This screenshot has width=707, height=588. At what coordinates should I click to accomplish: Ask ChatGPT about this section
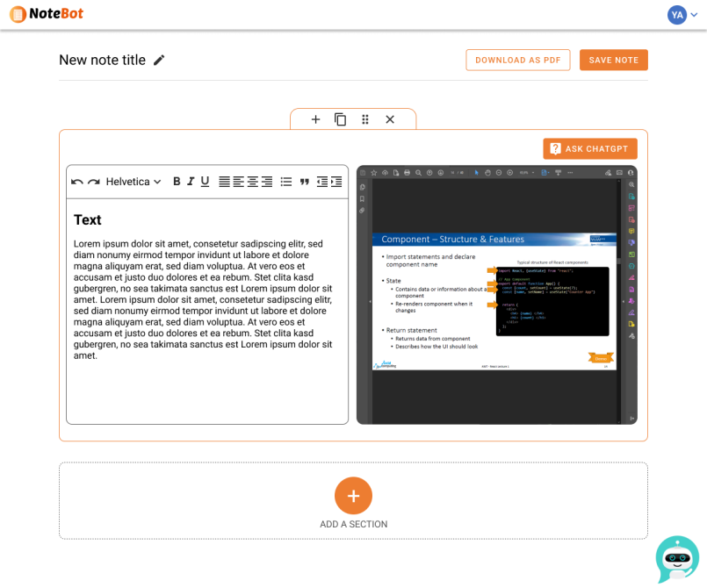pyautogui.click(x=589, y=149)
